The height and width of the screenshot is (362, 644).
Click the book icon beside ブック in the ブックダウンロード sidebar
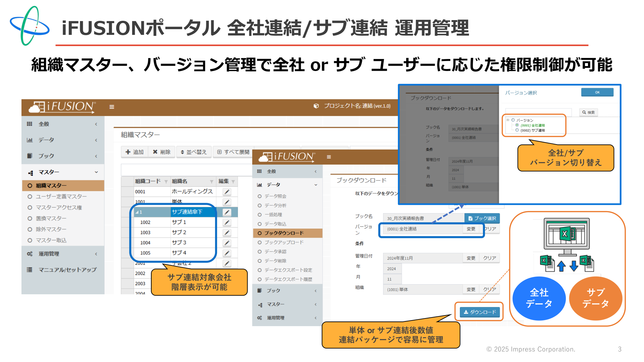click(x=259, y=291)
